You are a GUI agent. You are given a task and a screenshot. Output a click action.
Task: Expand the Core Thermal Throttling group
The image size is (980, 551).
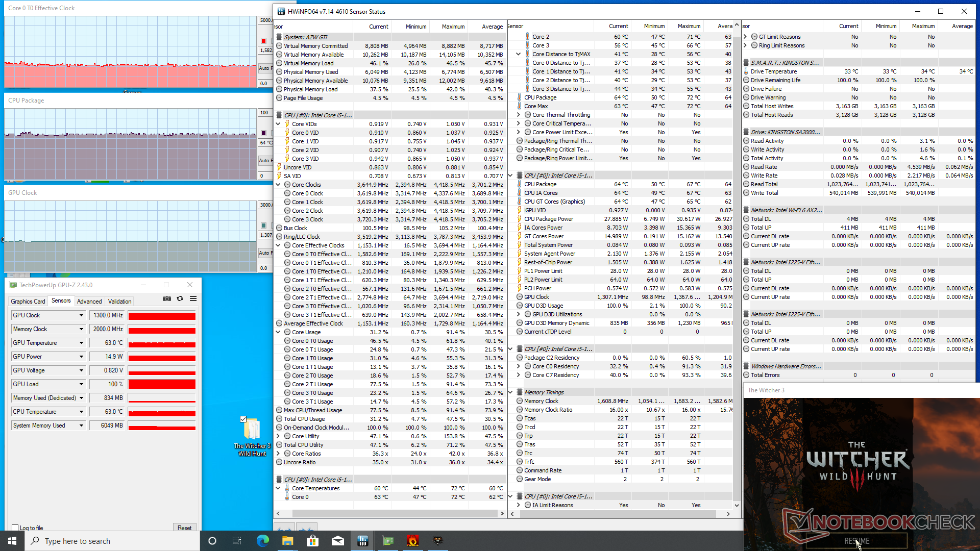point(519,115)
